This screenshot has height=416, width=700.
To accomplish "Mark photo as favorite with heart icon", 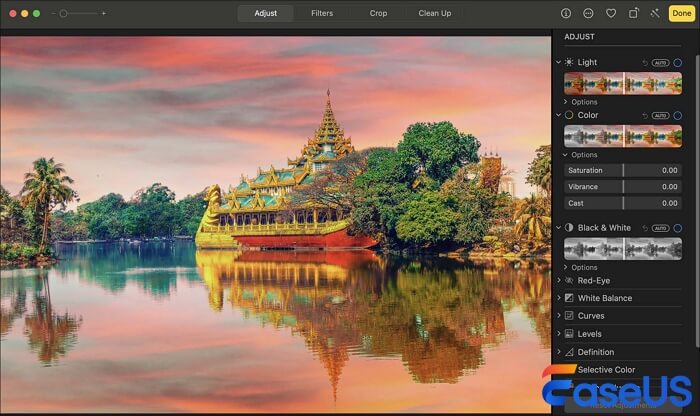I will pyautogui.click(x=610, y=14).
